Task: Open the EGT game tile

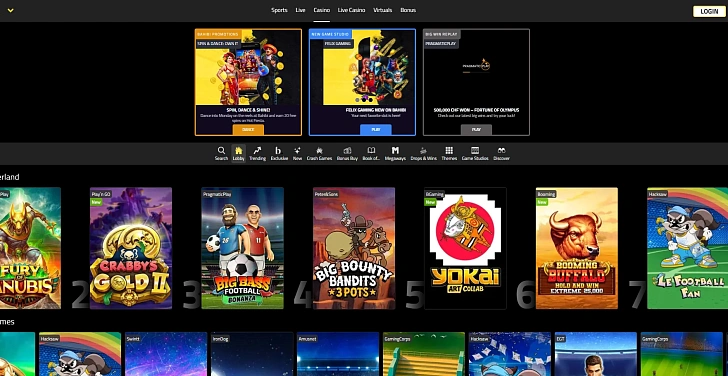Action: [596, 354]
